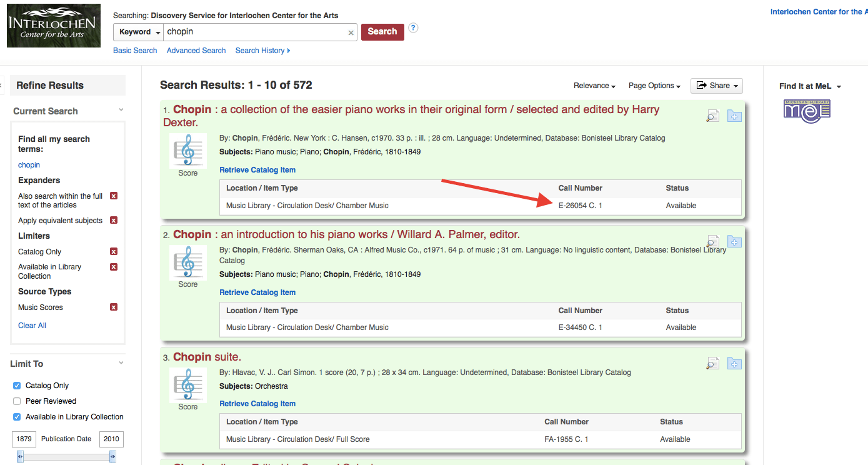Clear the search box with the x
868x465 pixels.
click(x=351, y=32)
